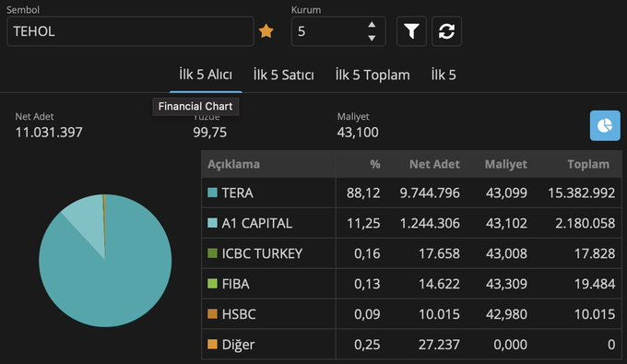The image size is (627, 364).
Task: Click TERA percentage 88,12
Action: click(363, 193)
